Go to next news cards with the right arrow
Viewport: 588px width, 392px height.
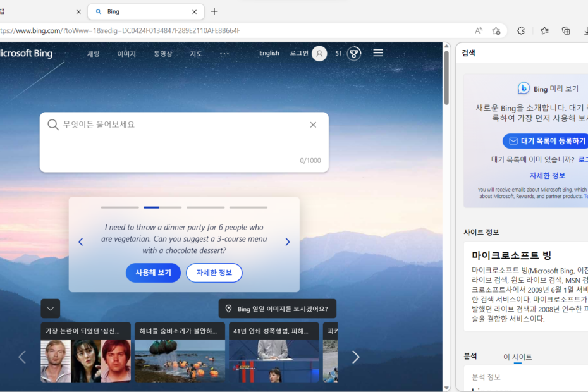click(355, 357)
